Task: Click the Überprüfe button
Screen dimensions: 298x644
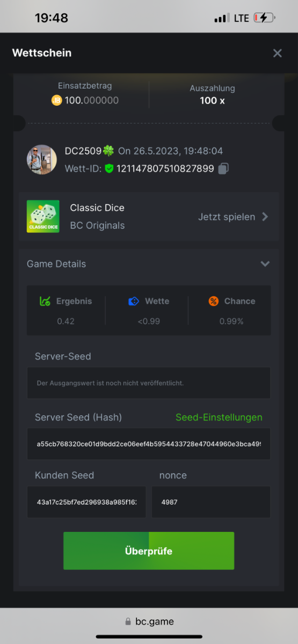Action: pyautogui.click(x=149, y=551)
